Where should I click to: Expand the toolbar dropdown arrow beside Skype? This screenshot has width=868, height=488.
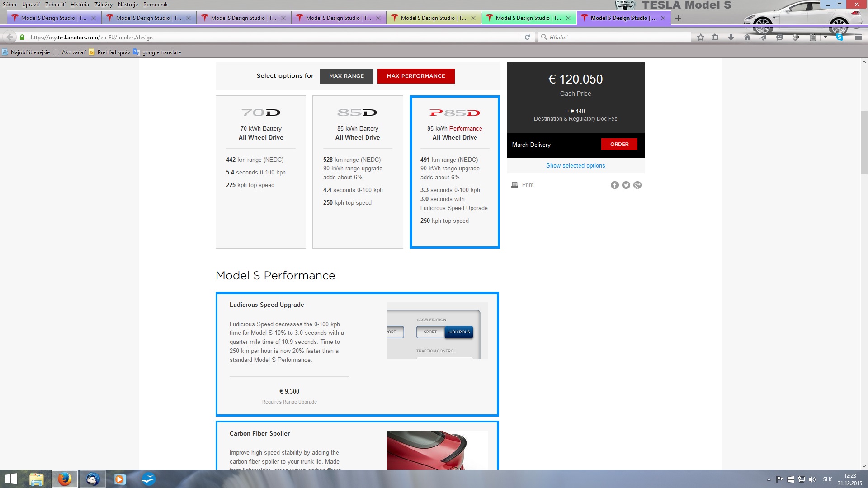point(826,37)
